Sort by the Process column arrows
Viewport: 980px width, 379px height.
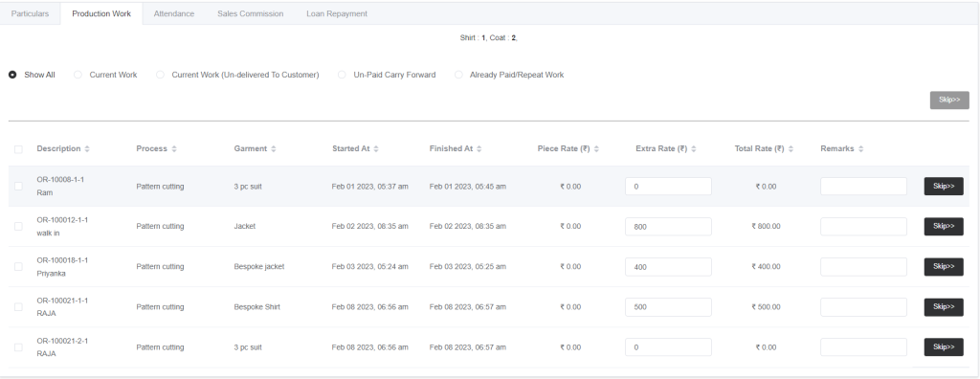(x=174, y=149)
